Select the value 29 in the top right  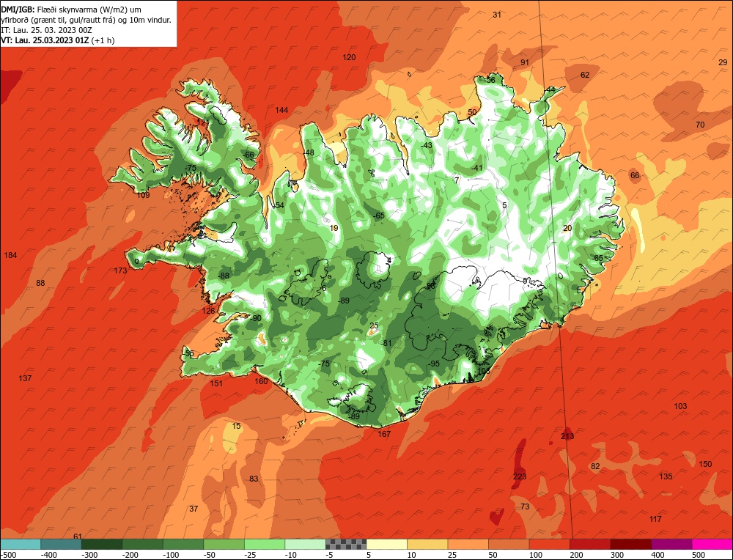tap(723, 62)
